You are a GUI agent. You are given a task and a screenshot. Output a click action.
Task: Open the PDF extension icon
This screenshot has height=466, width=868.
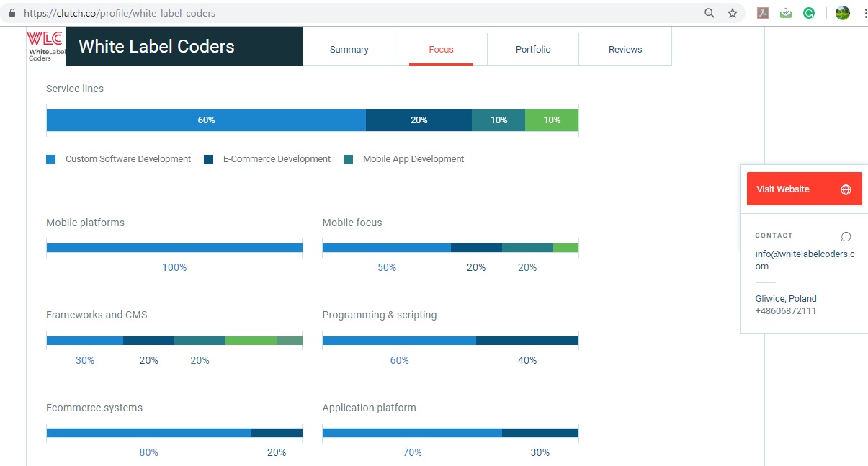(763, 13)
